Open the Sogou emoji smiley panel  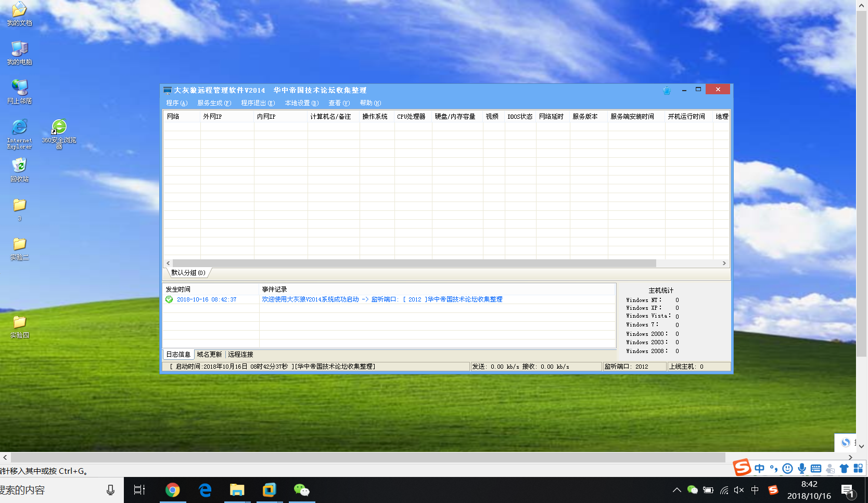coord(788,469)
